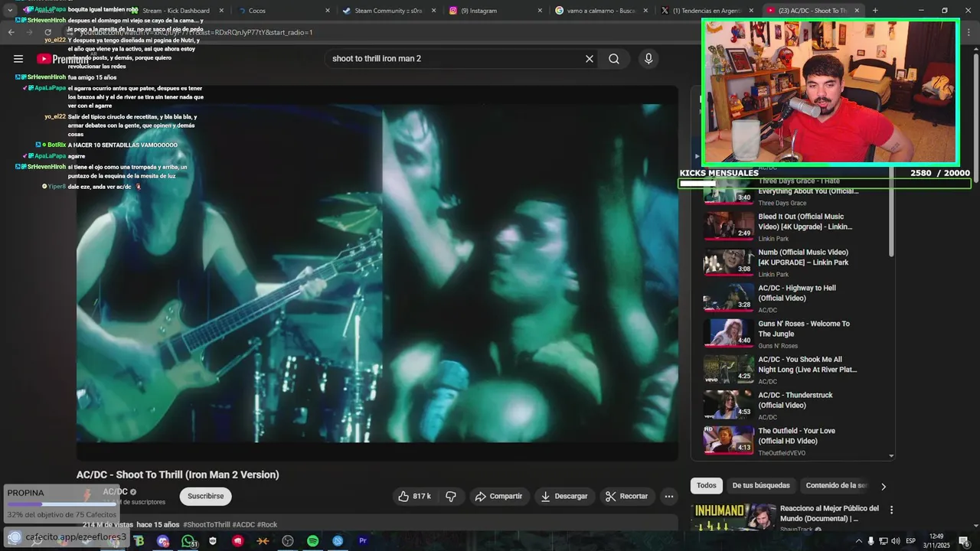This screenshot has height=551, width=980.
Task: Open clock showing 12:49 3/11/2025
Action: pos(936,541)
